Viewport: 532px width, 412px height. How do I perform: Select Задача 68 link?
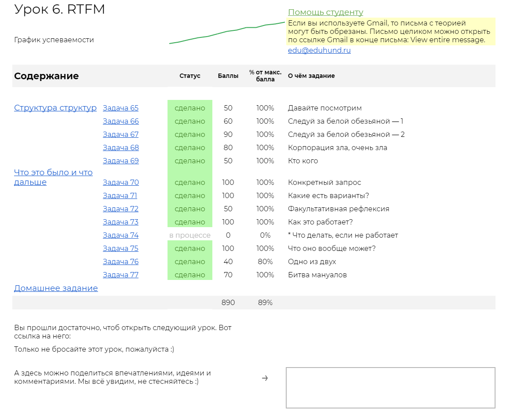coord(120,147)
